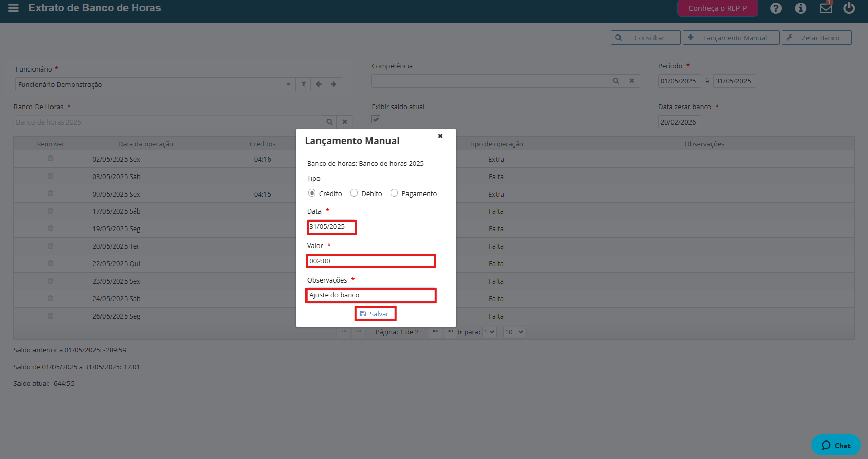This screenshot has width=868, height=459.
Task: Delete the 03/05/2025 Sáb row
Action: (x=50, y=176)
